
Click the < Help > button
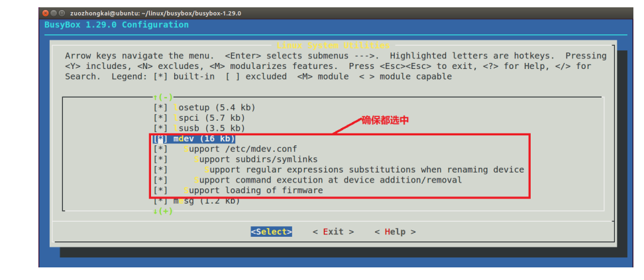(x=395, y=232)
